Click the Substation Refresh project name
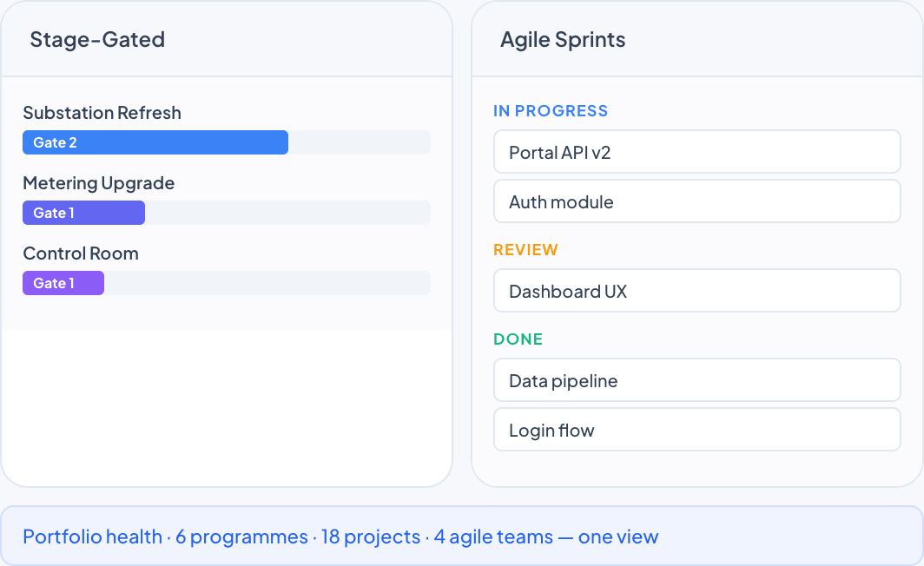 [102, 113]
